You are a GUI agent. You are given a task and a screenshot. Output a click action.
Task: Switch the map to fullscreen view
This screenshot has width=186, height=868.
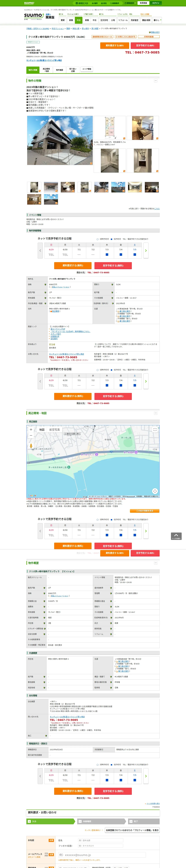click(x=155, y=430)
